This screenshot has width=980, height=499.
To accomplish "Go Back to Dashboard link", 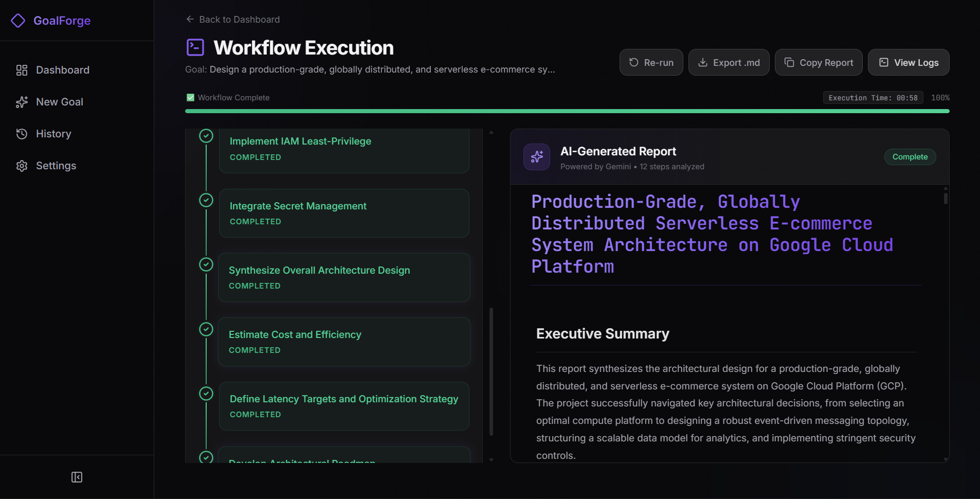I will 233,20.
